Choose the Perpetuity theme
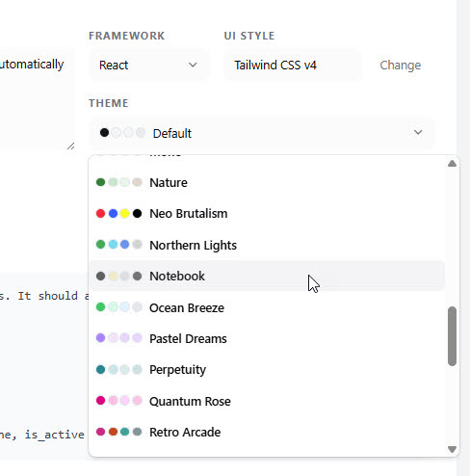The height and width of the screenshot is (476, 470). point(267,370)
